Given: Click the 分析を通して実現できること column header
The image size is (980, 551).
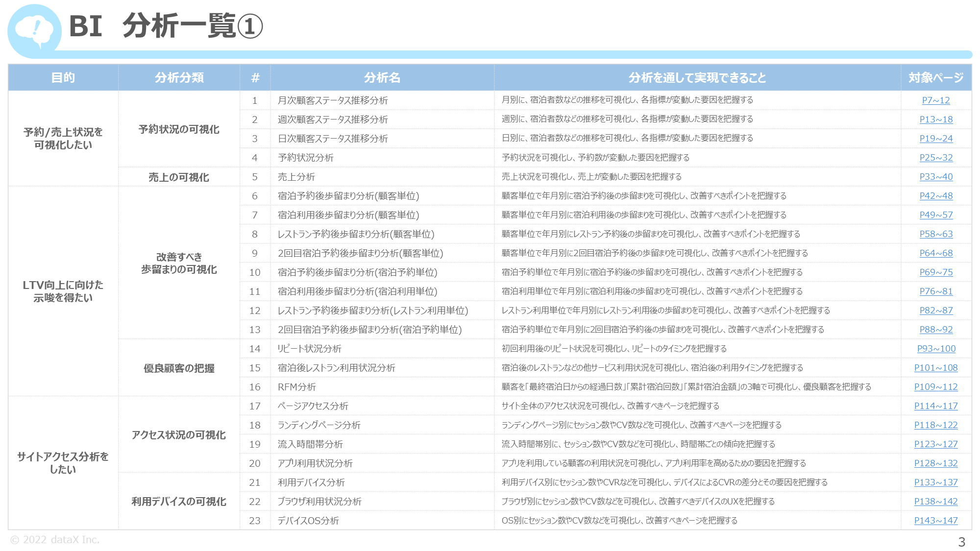Looking at the screenshot, I should click(x=697, y=77).
